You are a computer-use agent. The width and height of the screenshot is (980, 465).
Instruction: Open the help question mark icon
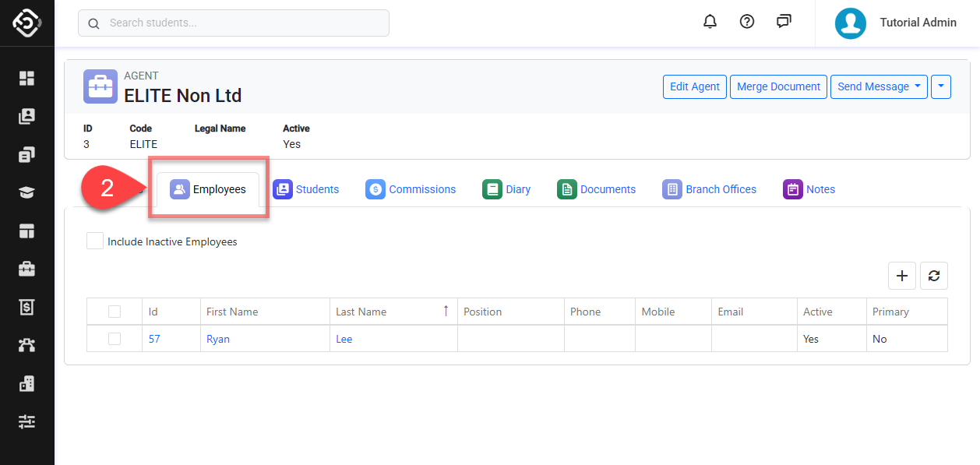coord(747,22)
